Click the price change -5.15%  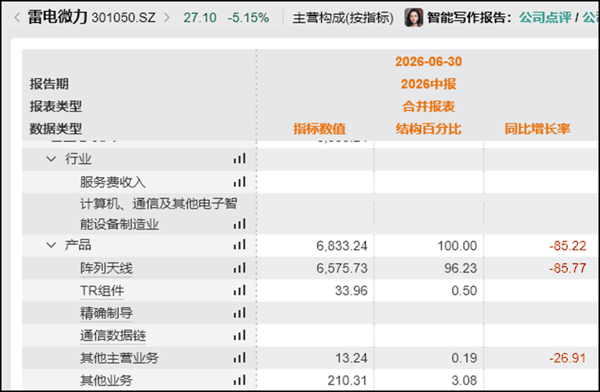pyautogui.click(x=248, y=18)
